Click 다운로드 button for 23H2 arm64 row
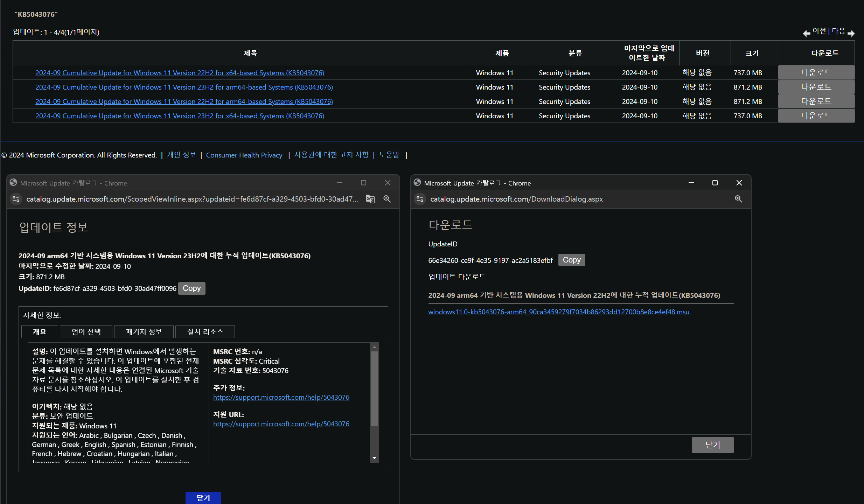Viewport: 864px width, 504px height. 816,87
